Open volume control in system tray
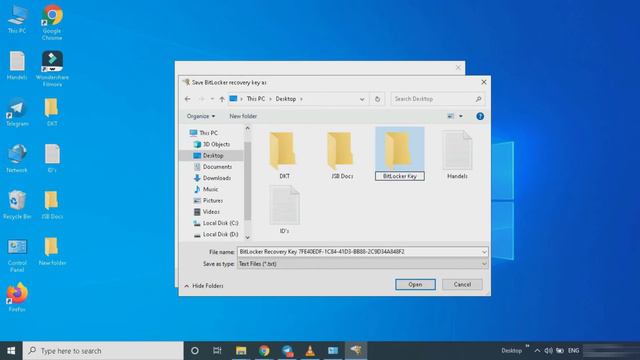 [x=548, y=351]
